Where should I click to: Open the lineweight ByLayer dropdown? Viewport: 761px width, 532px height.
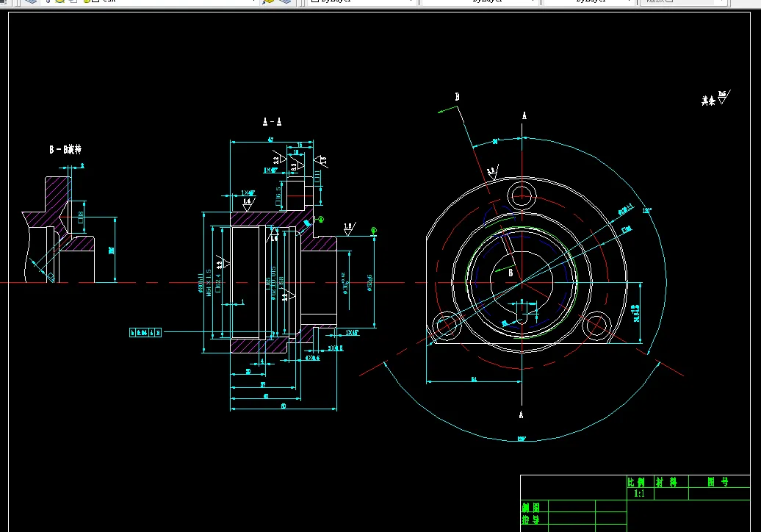pos(589,1)
